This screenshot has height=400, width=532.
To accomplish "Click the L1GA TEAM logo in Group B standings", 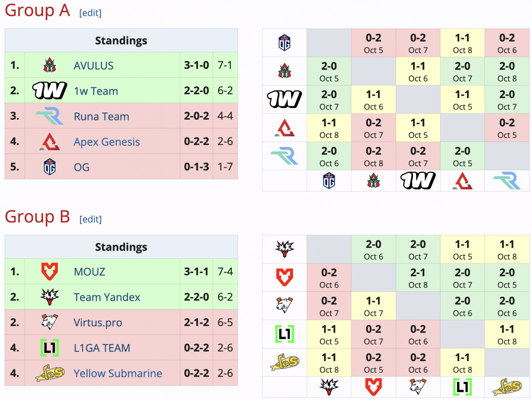I will 50,348.
